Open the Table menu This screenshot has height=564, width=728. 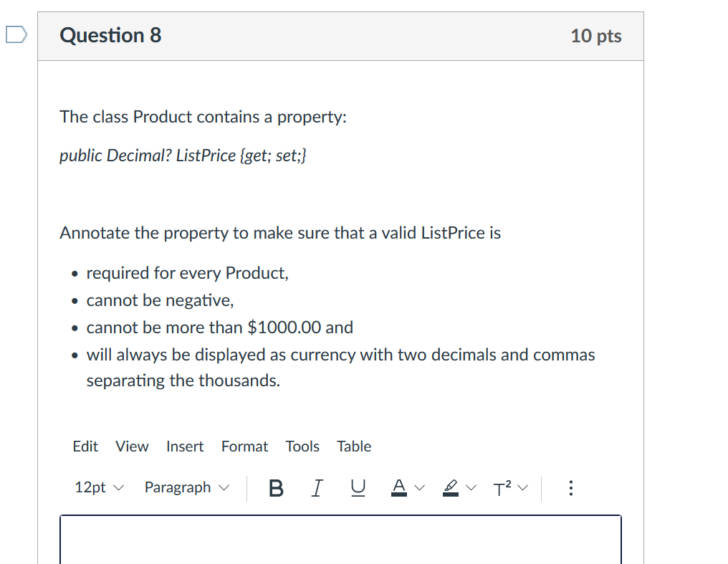click(x=353, y=446)
